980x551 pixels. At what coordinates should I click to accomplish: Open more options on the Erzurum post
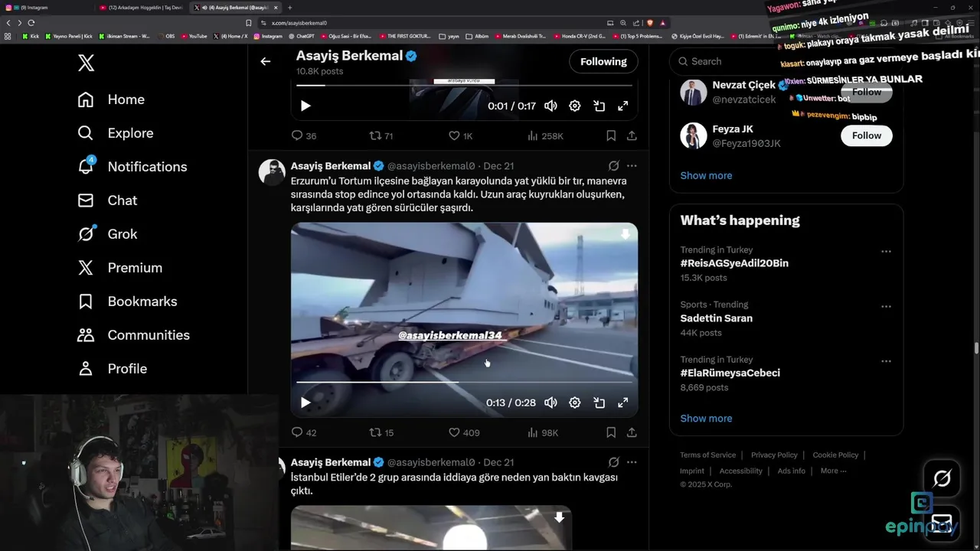click(x=632, y=165)
